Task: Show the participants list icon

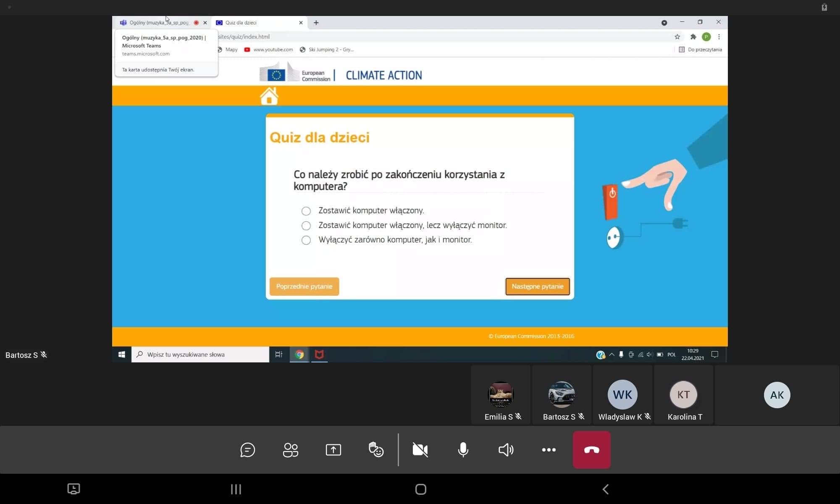Action: (290, 450)
